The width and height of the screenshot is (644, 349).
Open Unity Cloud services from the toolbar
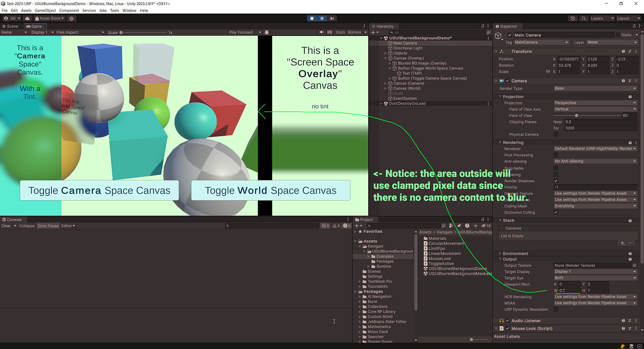pos(27,18)
